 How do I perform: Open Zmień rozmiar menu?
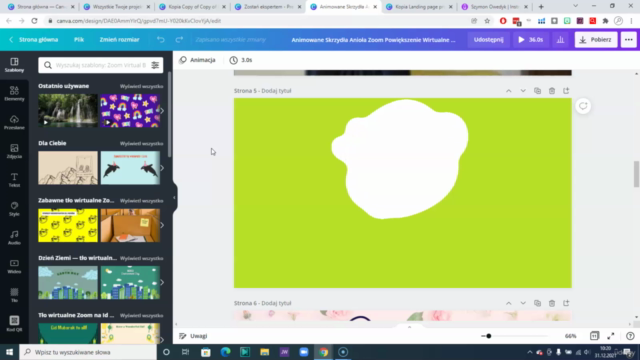tap(119, 40)
